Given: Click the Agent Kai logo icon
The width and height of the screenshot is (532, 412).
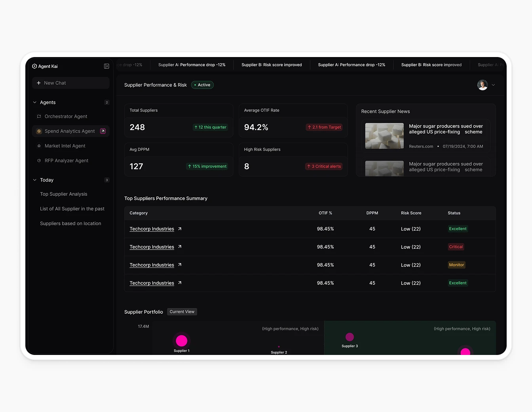Looking at the screenshot, I should (34, 66).
